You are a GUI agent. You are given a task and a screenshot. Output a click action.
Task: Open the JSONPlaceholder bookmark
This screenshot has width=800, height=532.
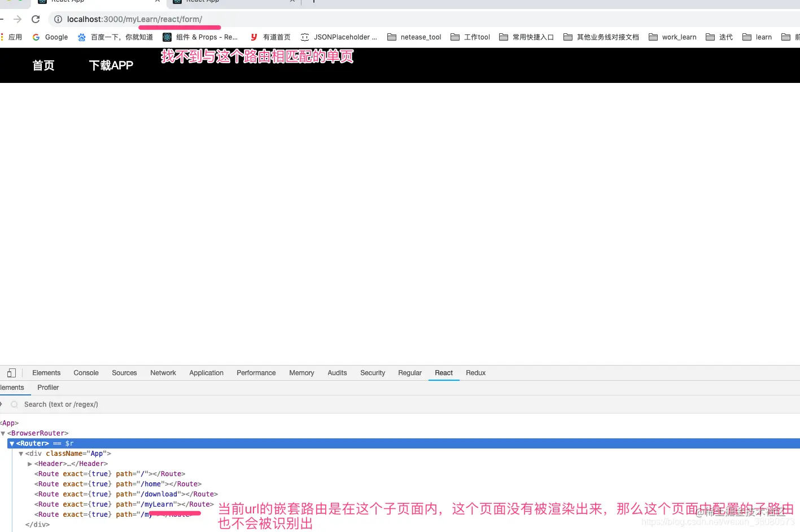[339, 37]
